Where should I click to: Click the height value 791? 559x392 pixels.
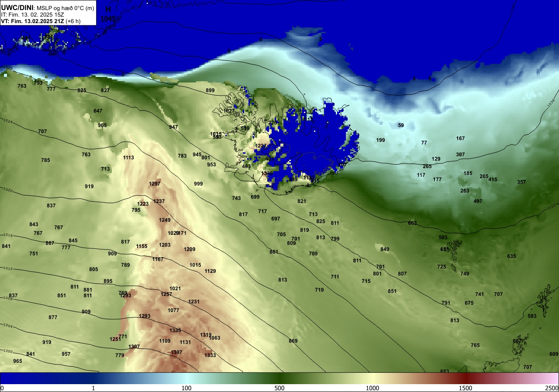click(x=446, y=303)
